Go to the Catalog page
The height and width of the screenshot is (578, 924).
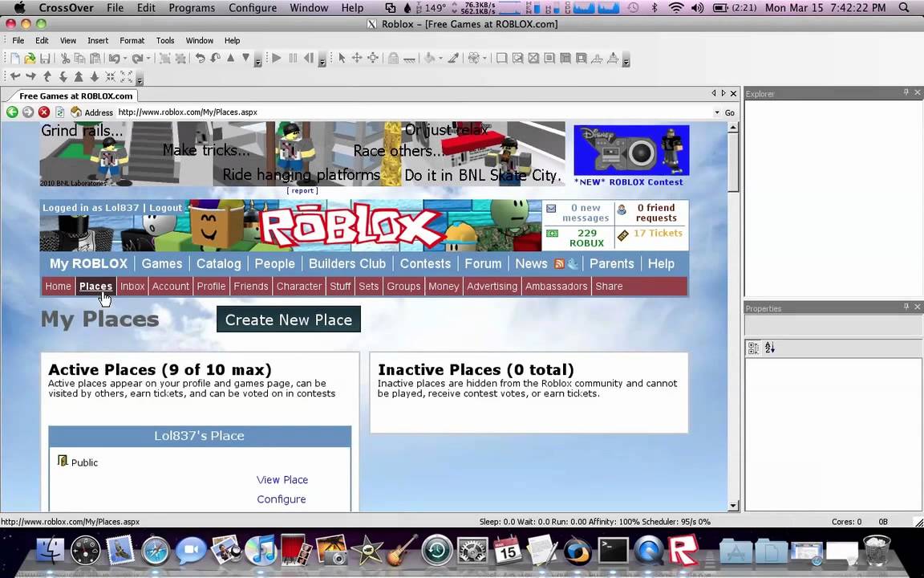point(219,263)
